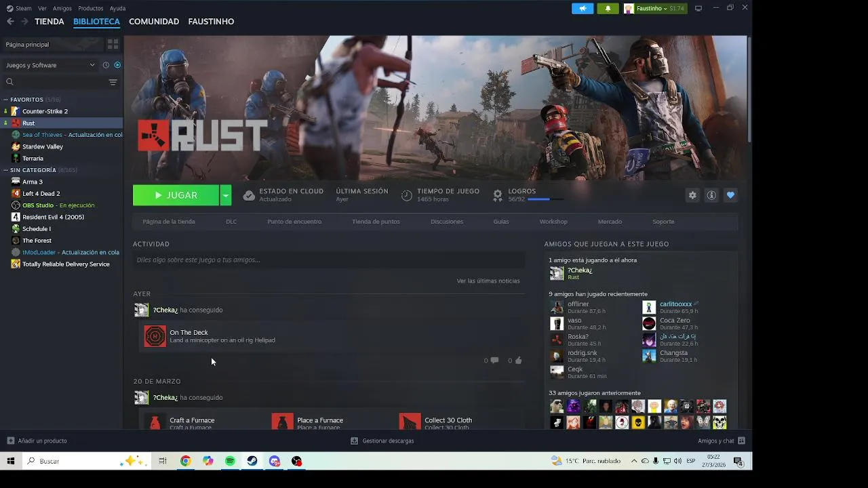Open the DLC tab
This screenshot has width=868, height=488.
point(231,222)
